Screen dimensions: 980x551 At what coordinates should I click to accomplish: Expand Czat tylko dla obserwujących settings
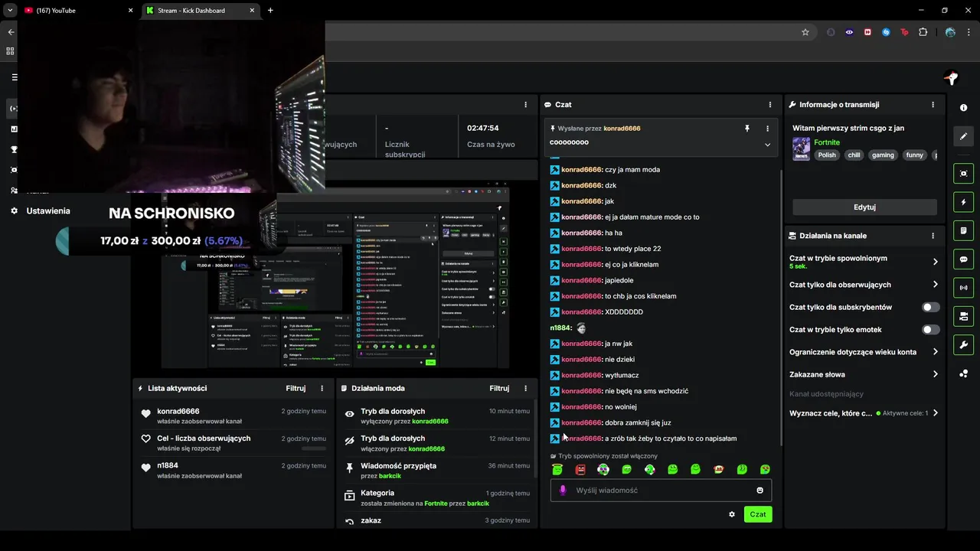point(935,285)
